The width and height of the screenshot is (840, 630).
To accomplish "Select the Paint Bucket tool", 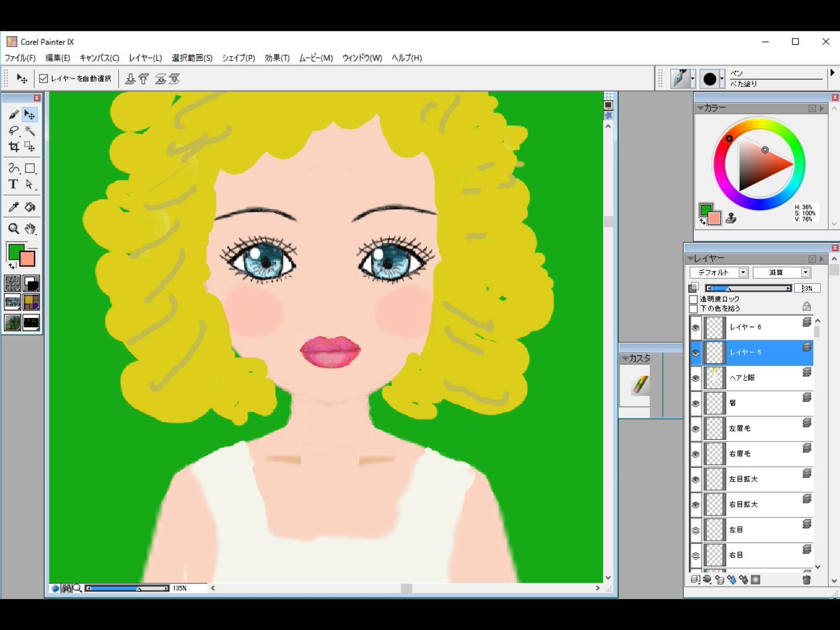I will [30, 207].
